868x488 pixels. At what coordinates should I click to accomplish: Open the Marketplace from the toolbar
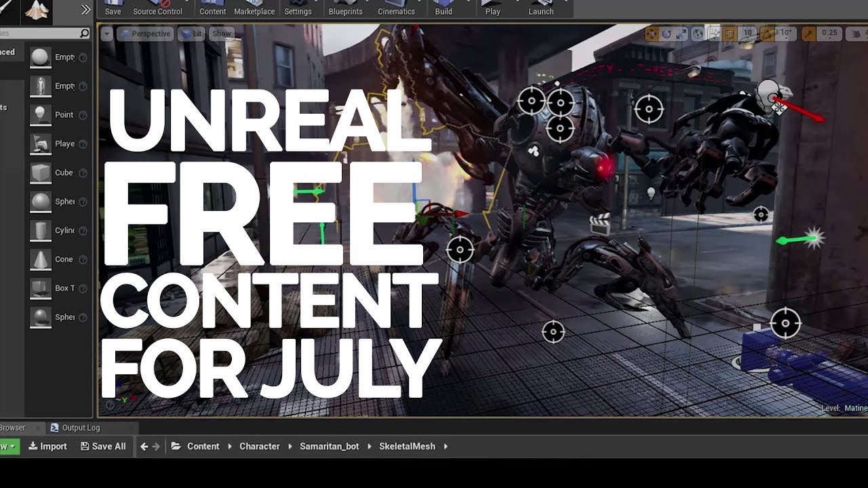254,8
